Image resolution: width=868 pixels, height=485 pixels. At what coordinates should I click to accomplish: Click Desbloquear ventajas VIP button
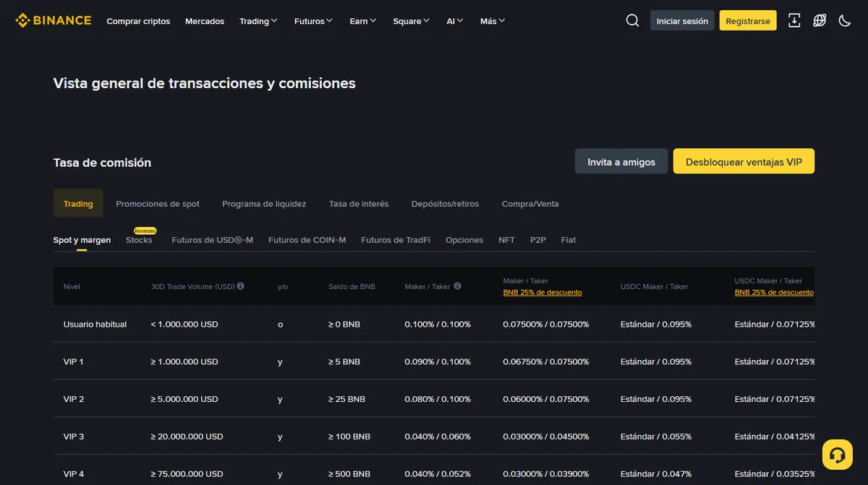(744, 162)
